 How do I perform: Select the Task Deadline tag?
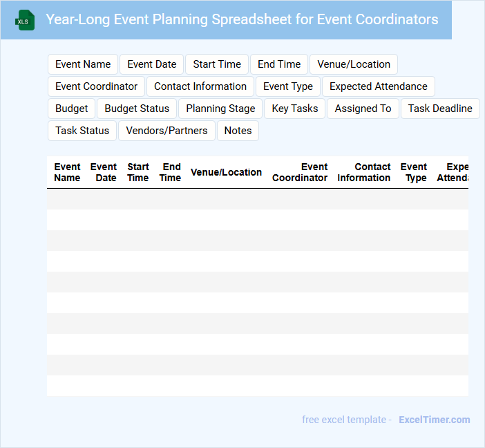click(x=440, y=109)
